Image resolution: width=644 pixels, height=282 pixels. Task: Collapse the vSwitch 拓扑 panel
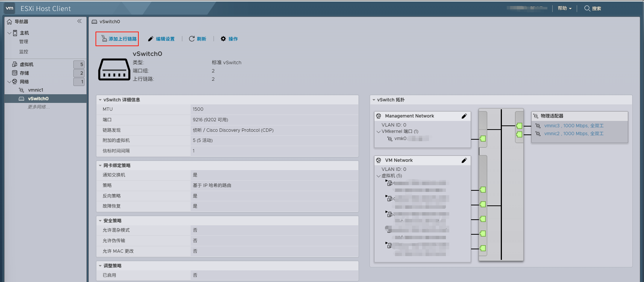(x=374, y=100)
